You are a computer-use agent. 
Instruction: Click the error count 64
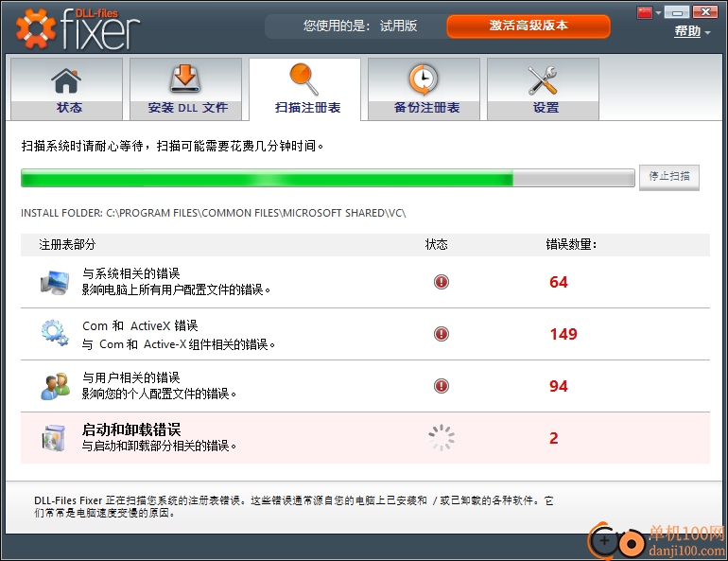click(559, 282)
